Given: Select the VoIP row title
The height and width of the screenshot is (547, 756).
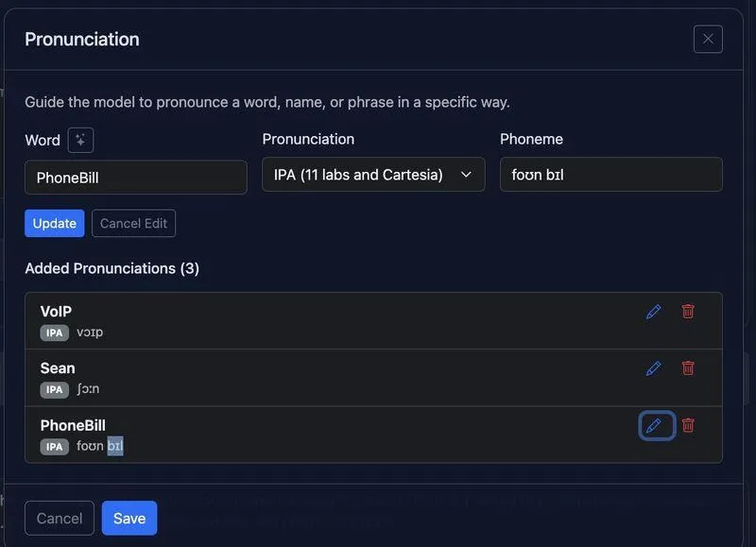Looking at the screenshot, I should coord(56,312).
